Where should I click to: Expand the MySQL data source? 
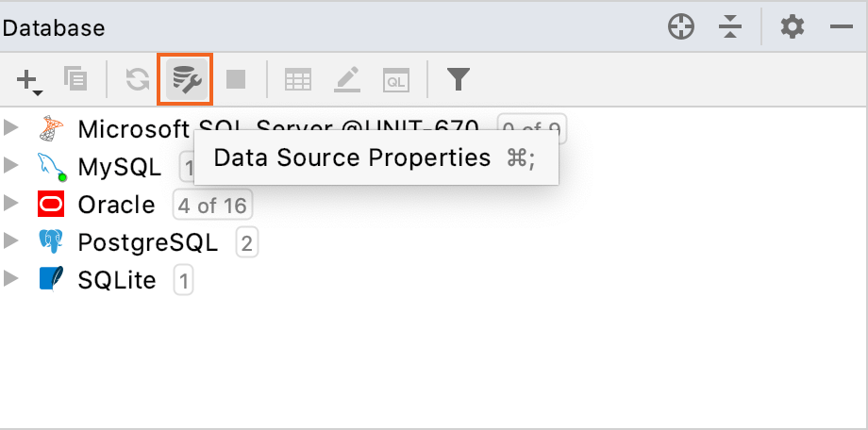(x=10, y=165)
